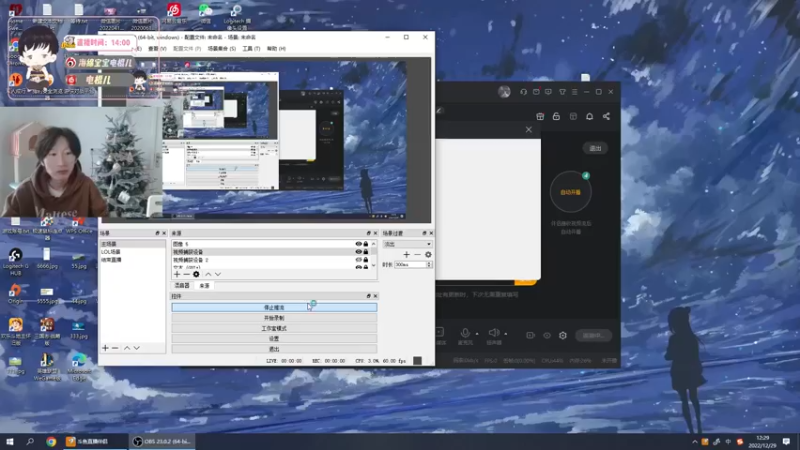Open the hamburger menu in streaming app title bar

coord(574,92)
